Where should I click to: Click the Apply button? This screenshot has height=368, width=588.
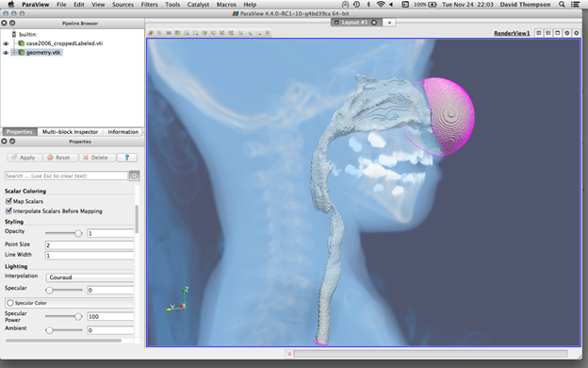(x=24, y=158)
